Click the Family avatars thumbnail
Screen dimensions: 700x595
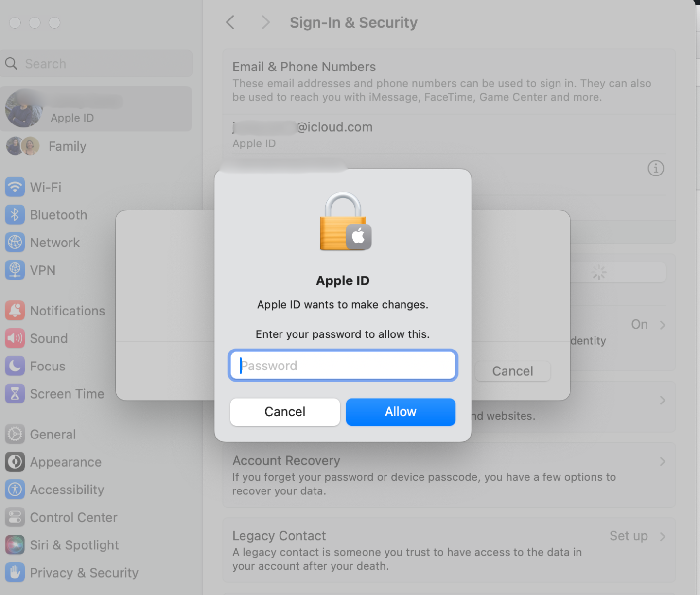point(23,146)
